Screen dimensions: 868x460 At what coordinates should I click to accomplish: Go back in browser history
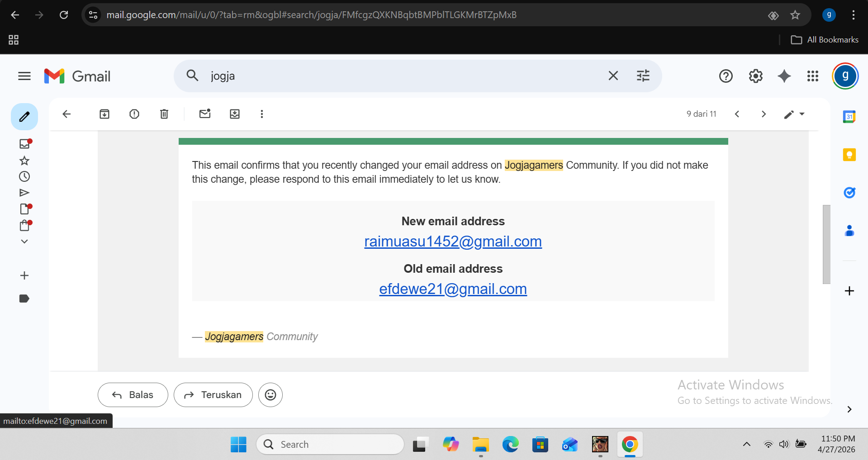(15, 15)
